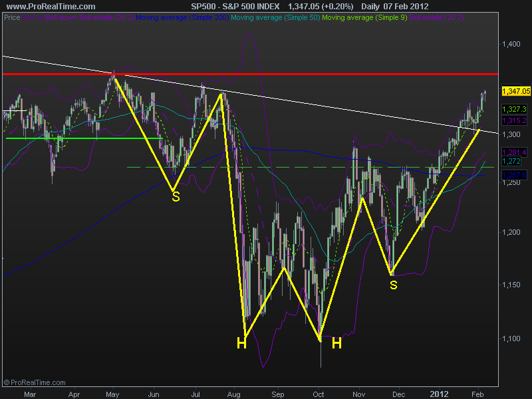The image size is (532, 399).
Task: Click the yellow 1,347.05 current price tag
Action: click(516, 91)
